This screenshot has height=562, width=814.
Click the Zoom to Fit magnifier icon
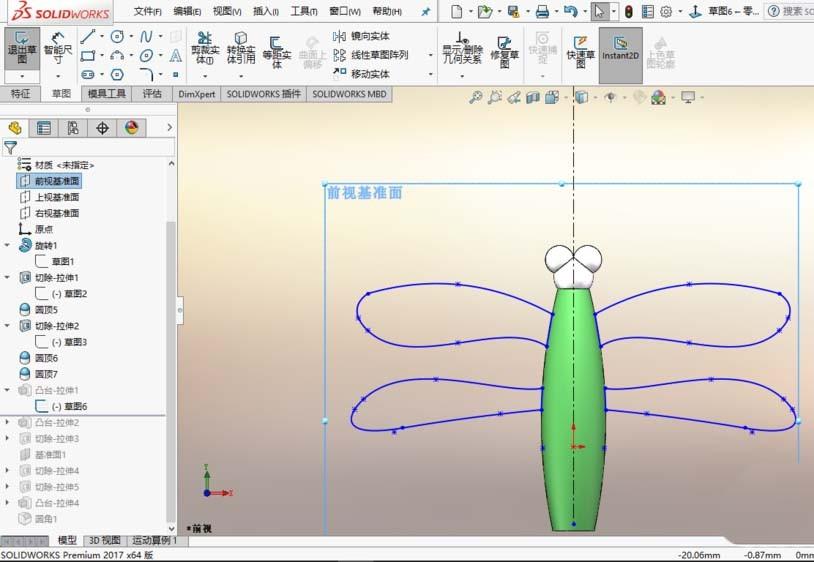pyautogui.click(x=476, y=97)
